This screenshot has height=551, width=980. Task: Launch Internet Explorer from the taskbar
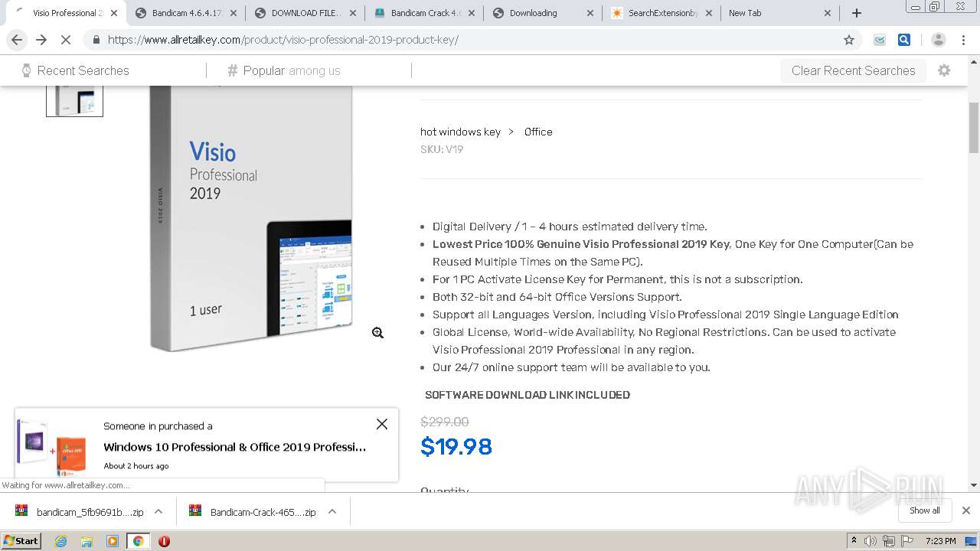(60, 541)
